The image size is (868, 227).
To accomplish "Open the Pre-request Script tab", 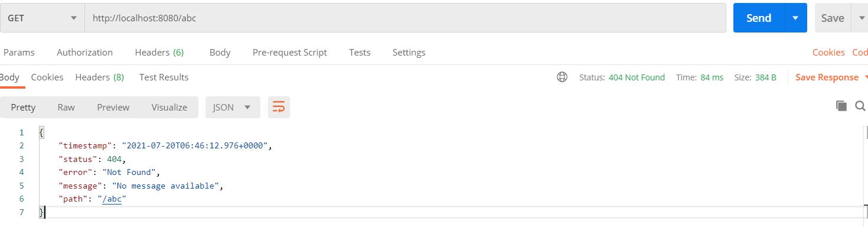I will click(x=289, y=52).
